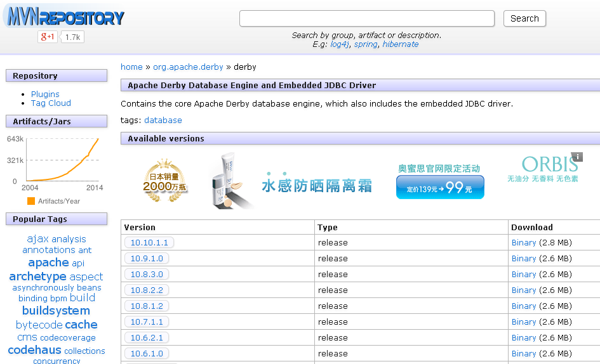
Task: Click the ant tag
Action: (85, 250)
